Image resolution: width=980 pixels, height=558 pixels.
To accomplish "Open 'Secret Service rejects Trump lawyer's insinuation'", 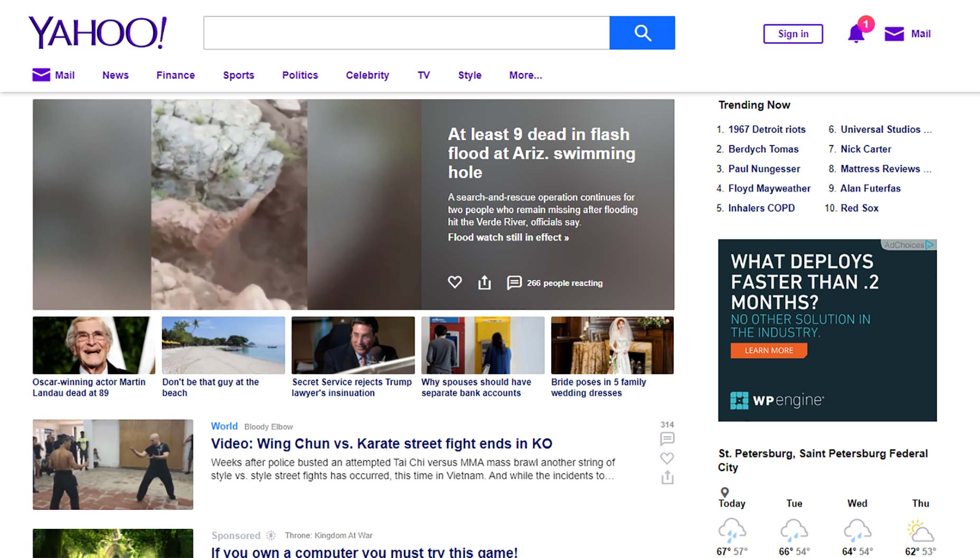I will tap(352, 387).
